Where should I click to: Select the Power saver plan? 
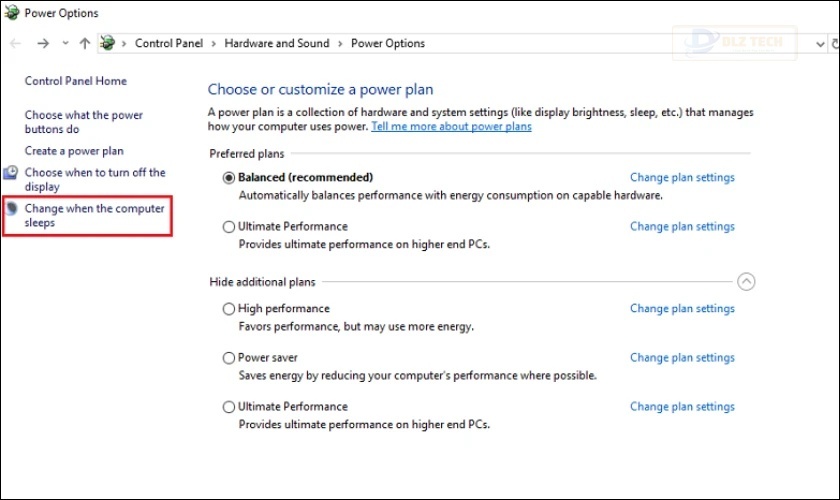point(229,358)
